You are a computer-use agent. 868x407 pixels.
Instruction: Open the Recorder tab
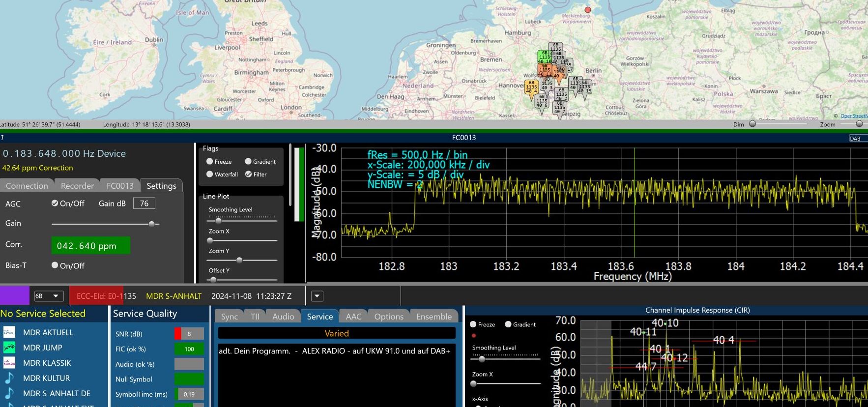click(x=77, y=186)
